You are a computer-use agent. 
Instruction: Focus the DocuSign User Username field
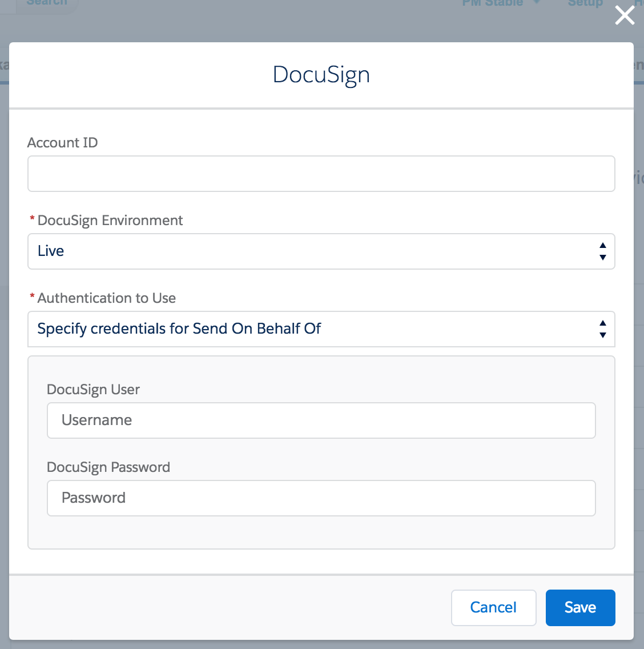[321, 420]
